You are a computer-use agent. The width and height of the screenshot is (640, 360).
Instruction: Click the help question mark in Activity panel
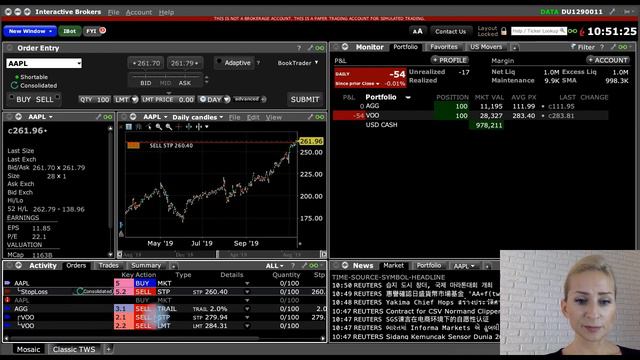[x=293, y=266]
